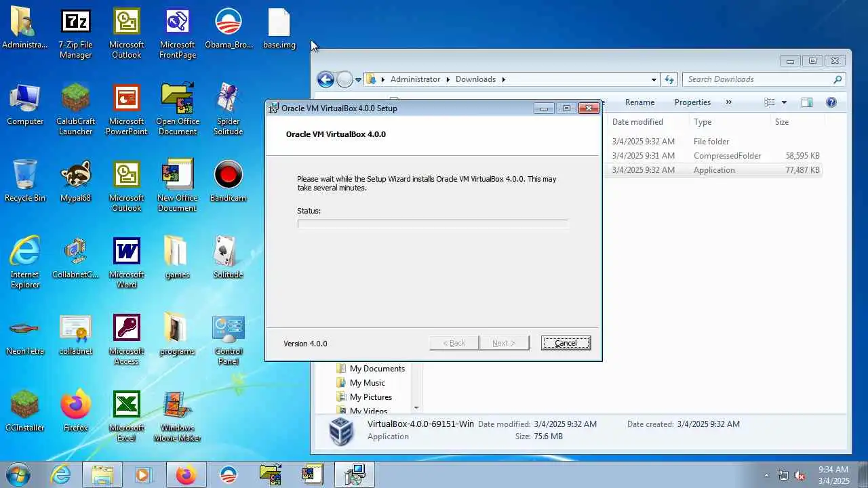Image resolution: width=868 pixels, height=488 pixels.
Task: Click Downloads in the address breadcrumb
Action: click(475, 79)
